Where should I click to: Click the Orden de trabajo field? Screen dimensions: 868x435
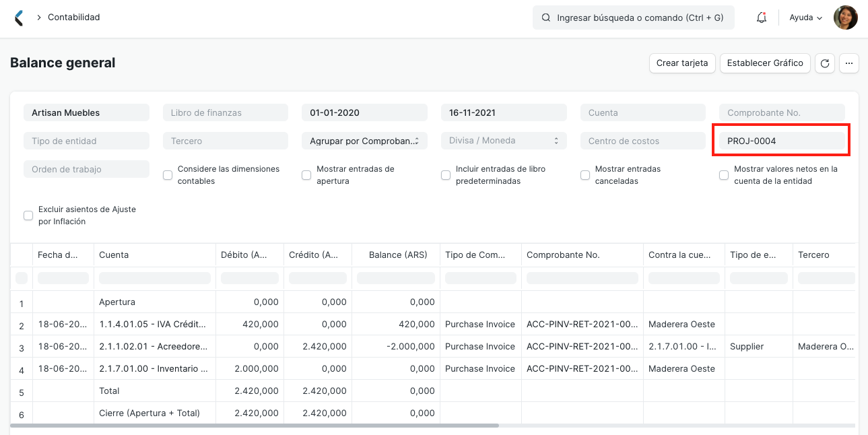[86, 169]
